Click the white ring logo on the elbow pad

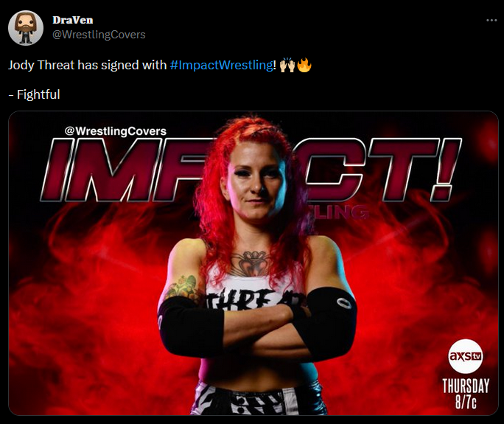pos(343,302)
